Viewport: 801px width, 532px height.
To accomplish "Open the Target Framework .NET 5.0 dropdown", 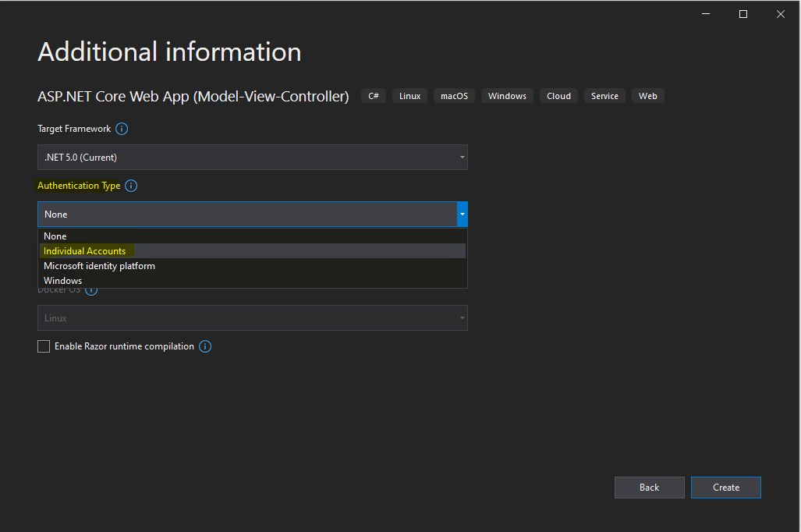I will 252,157.
